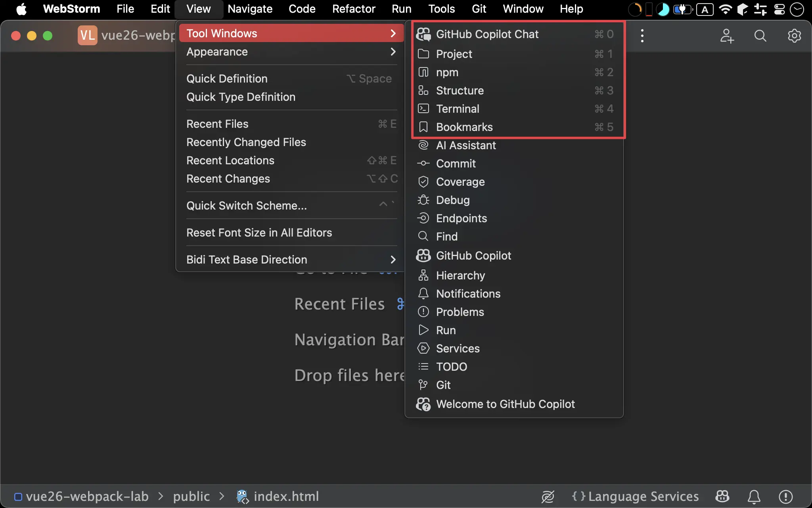Click the index.html breadcrumb
Viewport: 812px width, 508px height.
coord(278,496)
